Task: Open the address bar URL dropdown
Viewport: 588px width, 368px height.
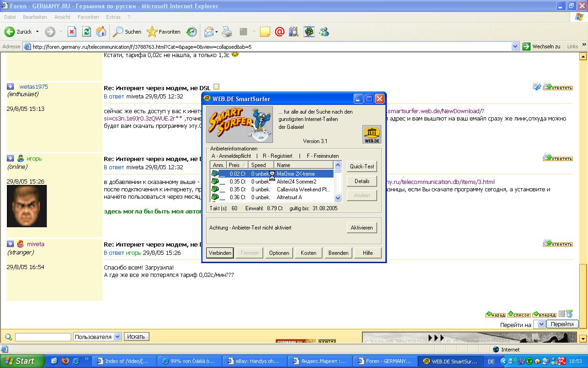Action: point(515,46)
